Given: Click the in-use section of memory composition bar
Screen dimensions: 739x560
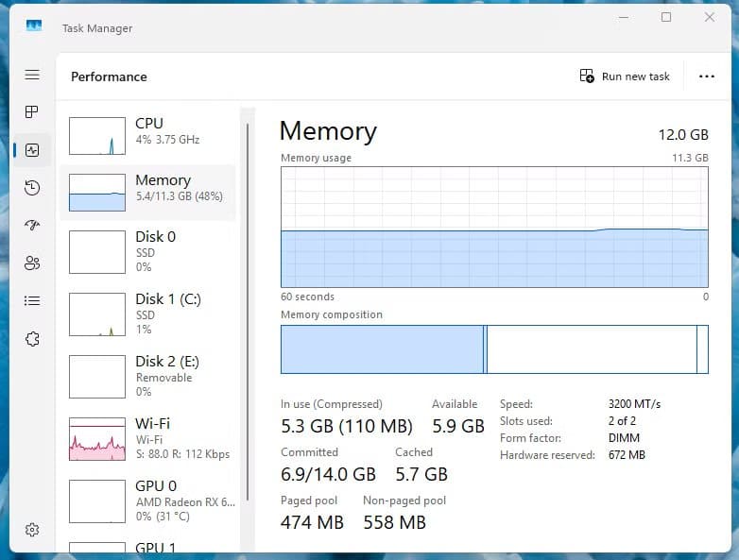Looking at the screenshot, I should coord(382,349).
